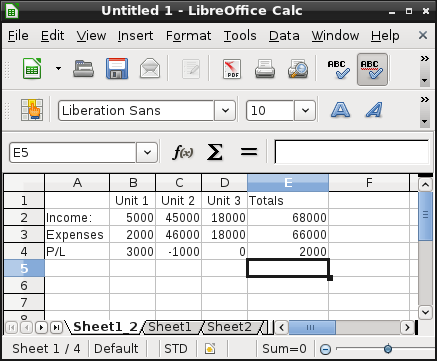Open the File menu
Viewport: 437px width, 361px height.
pos(18,35)
